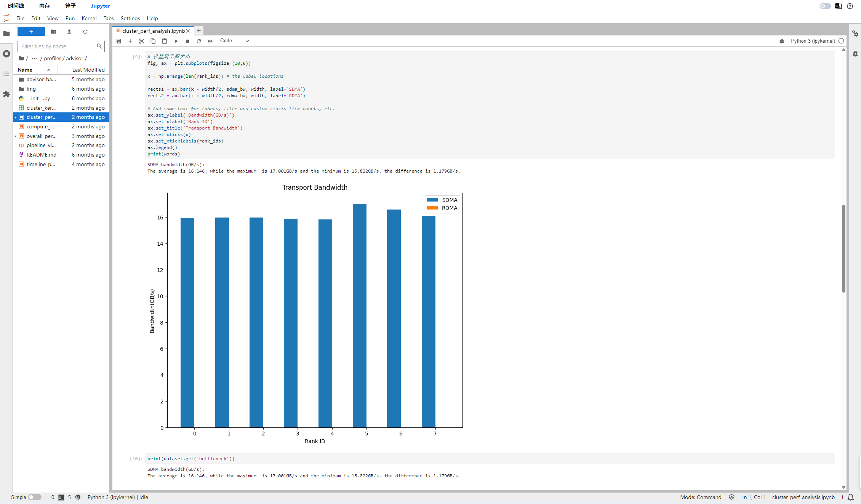
Task: Close the cluster_perf_analysis.ipynb tab
Action: click(188, 31)
